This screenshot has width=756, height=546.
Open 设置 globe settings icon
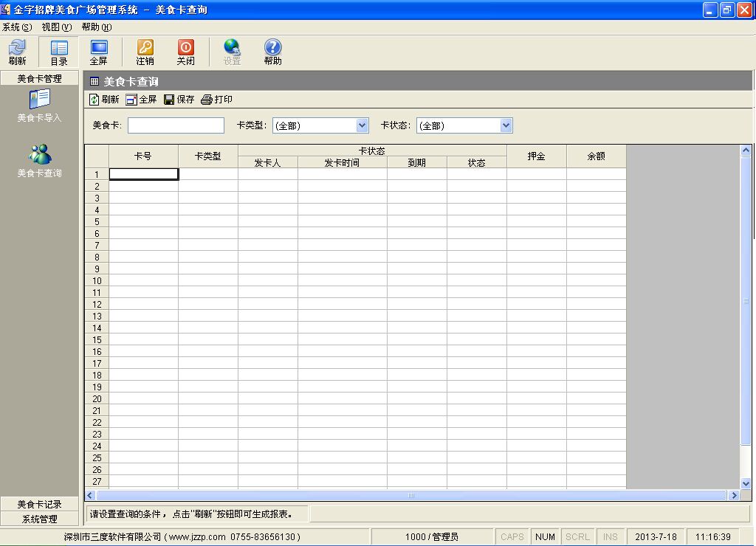point(232,52)
